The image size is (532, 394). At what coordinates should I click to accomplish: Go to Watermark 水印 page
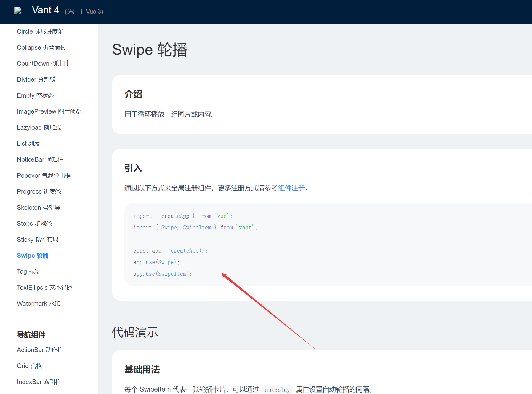(39, 304)
